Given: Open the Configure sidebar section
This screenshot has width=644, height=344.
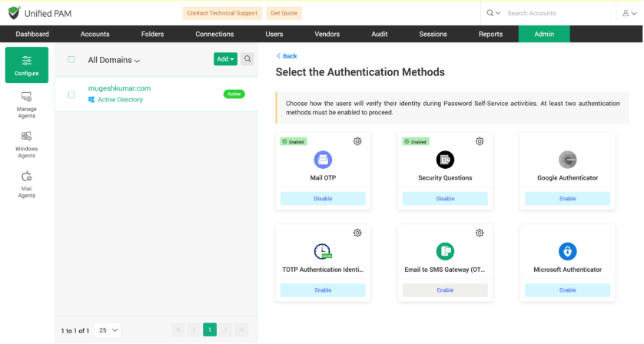Looking at the screenshot, I should point(26,64).
